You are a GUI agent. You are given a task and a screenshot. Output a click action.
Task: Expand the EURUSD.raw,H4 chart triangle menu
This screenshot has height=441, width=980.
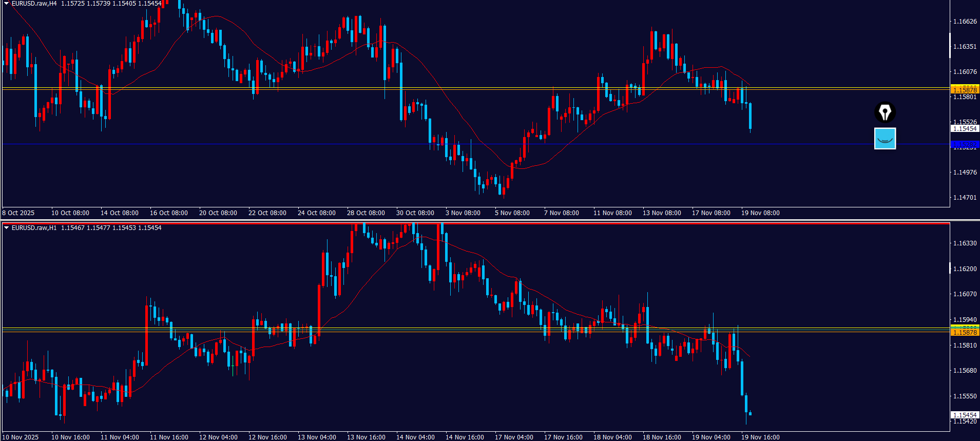(7, 4)
